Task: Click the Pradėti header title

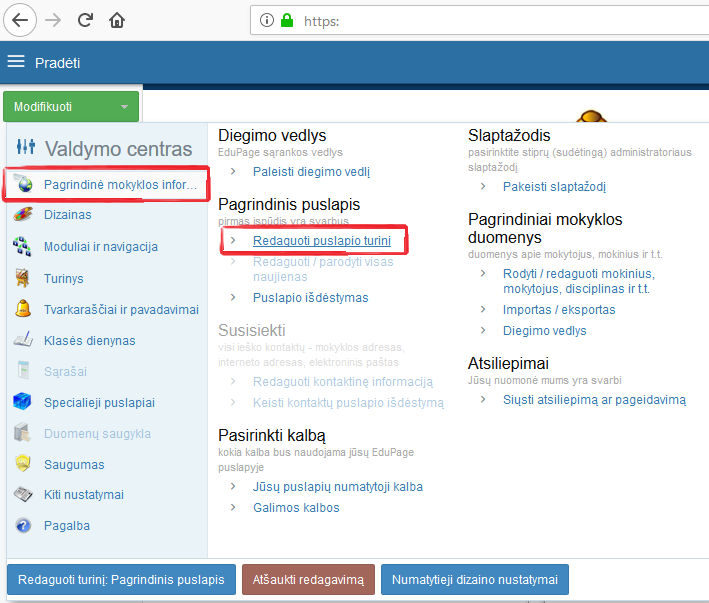Action: tap(57, 63)
